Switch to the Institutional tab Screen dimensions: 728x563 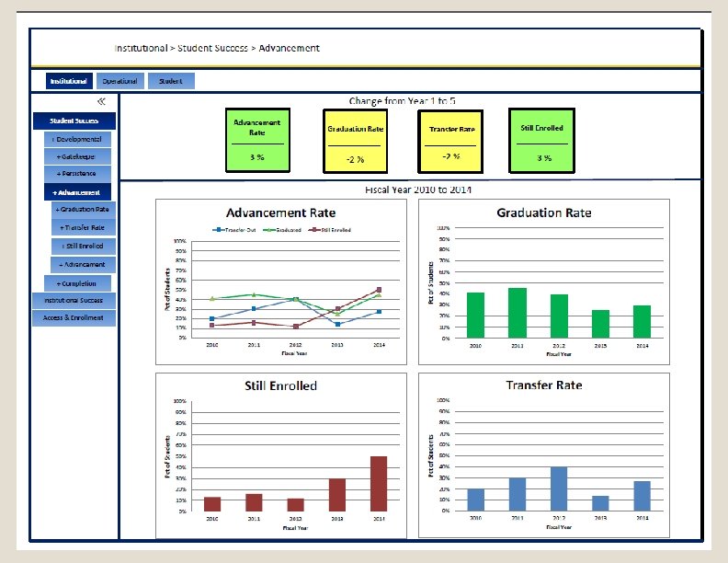(x=69, y=81)
